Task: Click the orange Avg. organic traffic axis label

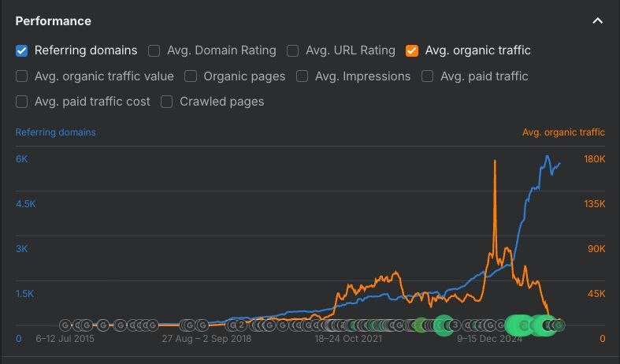Action: (x=563, y=132)
